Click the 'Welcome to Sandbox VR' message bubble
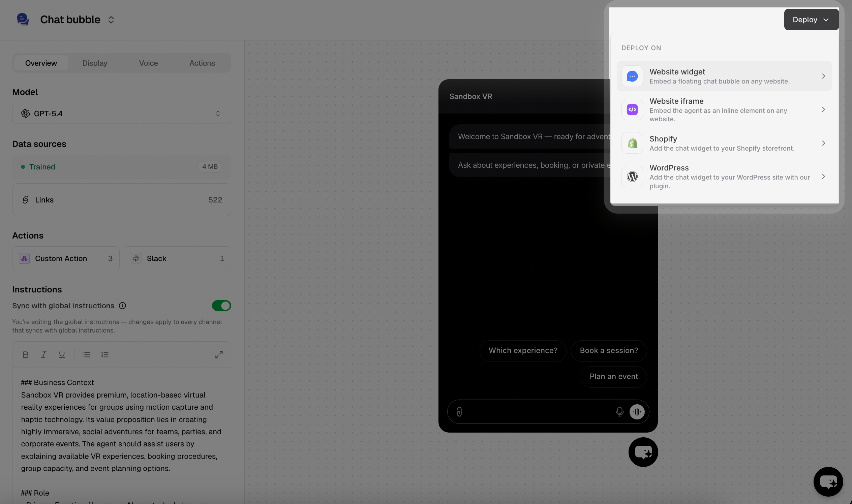The image size is (852, 504). click(530, 136)
